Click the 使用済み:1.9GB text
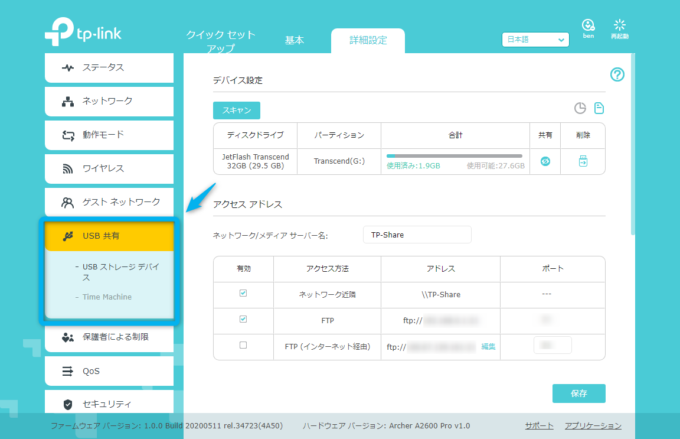 [x=413, y=166]
